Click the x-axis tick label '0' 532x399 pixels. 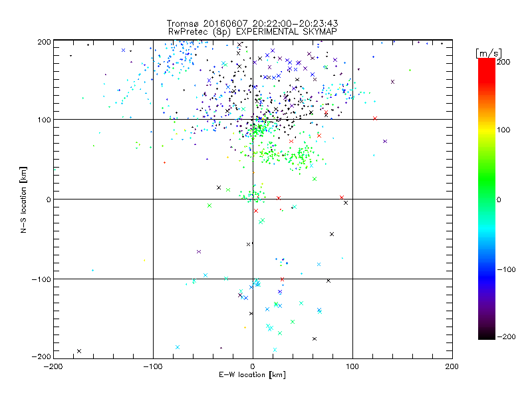point(253,366)
